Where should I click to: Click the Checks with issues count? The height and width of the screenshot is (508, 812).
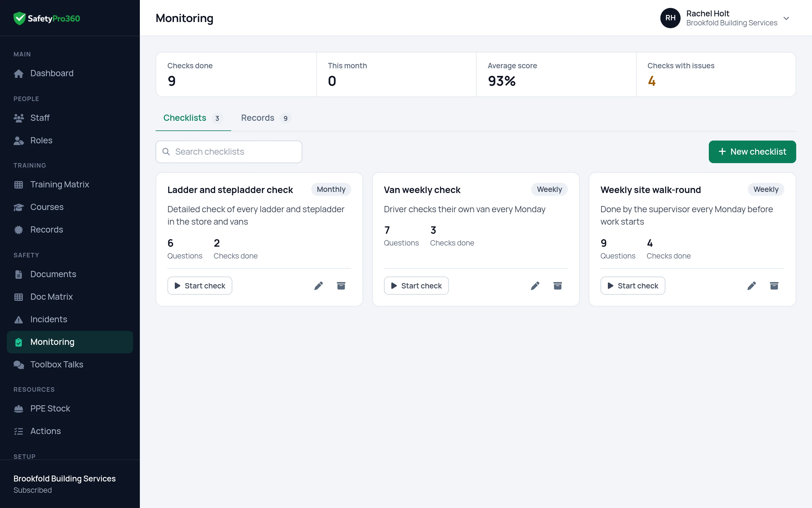(651, 81)
